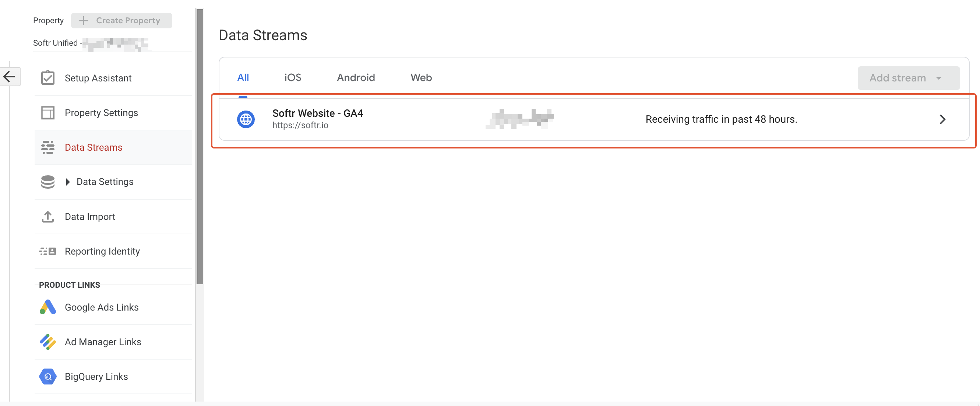This screenshot has height=406, width=980.
Task: Open the Add stream dropdown
Action: coord(909,78)
